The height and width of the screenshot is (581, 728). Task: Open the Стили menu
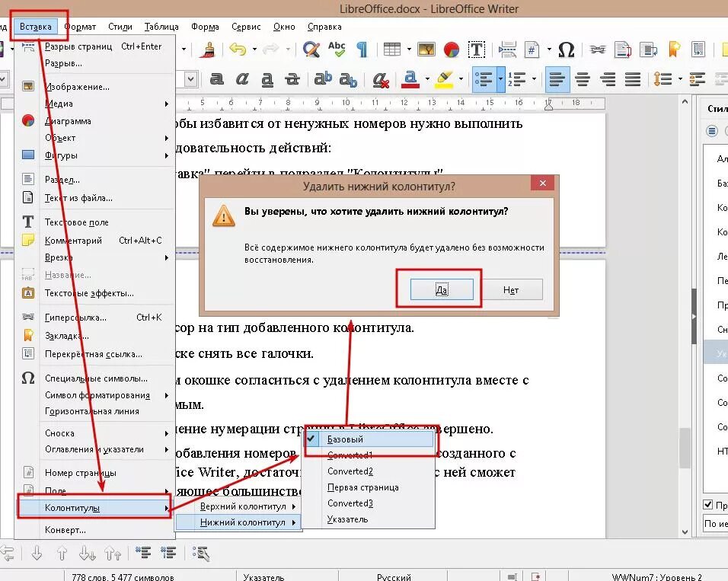120,27
